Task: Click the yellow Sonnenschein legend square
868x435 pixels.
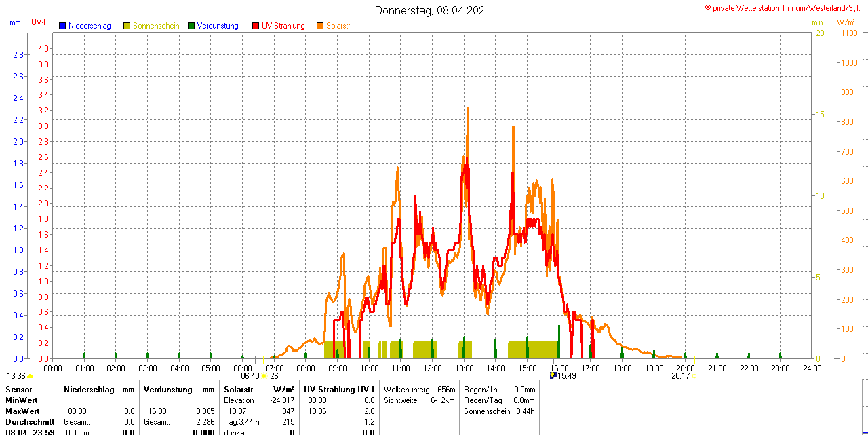Action: [127, 26]
